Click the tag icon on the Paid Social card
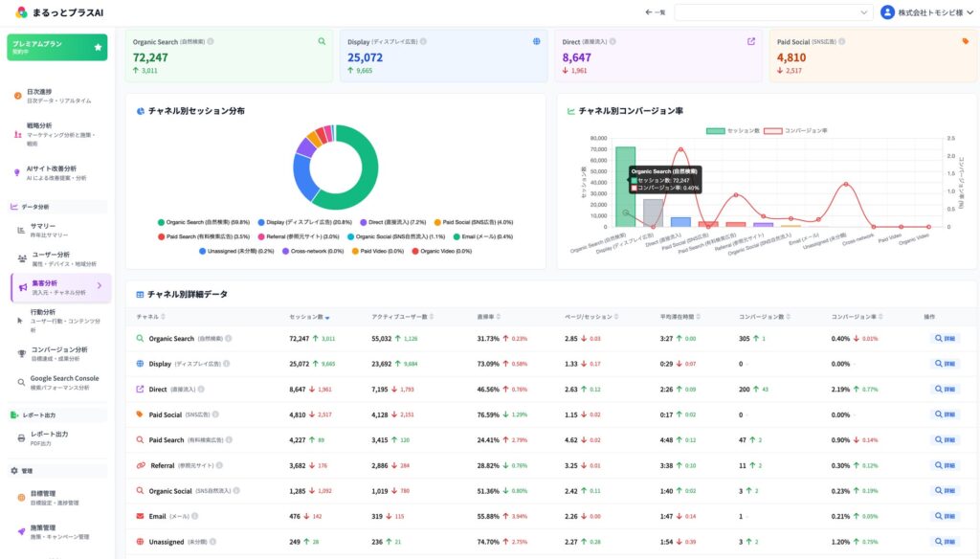This screenshot has height=559, width=980. click(x=966, y=40)
